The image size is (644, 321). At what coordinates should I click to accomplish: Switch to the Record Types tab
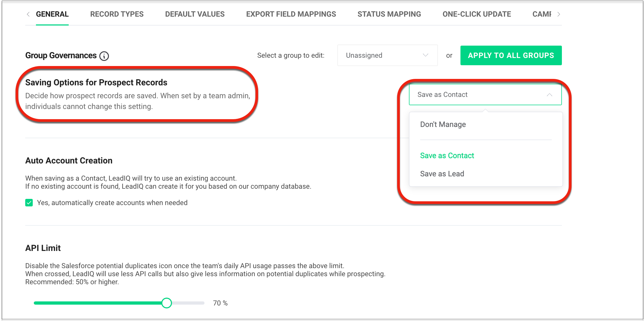pyautogui.click(x=117, y=14)
